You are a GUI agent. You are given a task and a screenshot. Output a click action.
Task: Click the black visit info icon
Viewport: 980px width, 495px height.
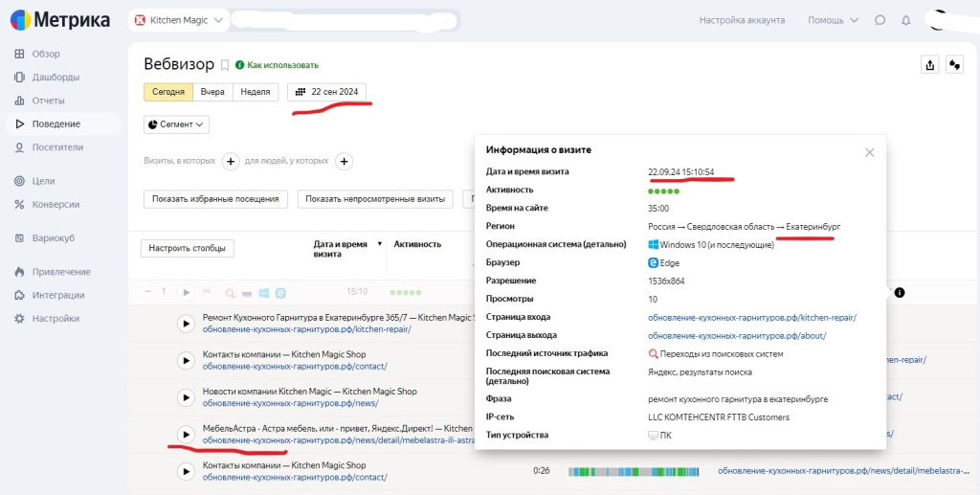(900, 292)
